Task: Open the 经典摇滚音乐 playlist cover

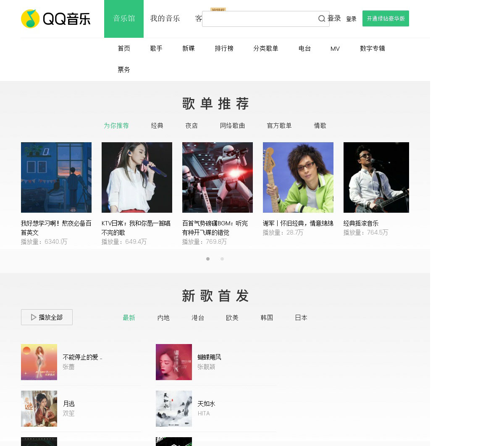Action: click(x=376, y=177)
